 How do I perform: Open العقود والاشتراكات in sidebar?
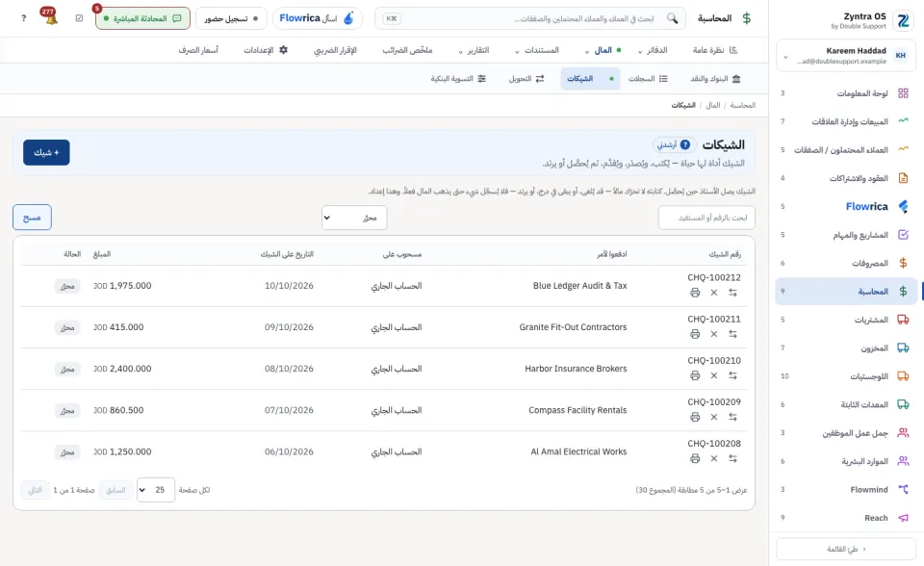(x=846, y=178)
